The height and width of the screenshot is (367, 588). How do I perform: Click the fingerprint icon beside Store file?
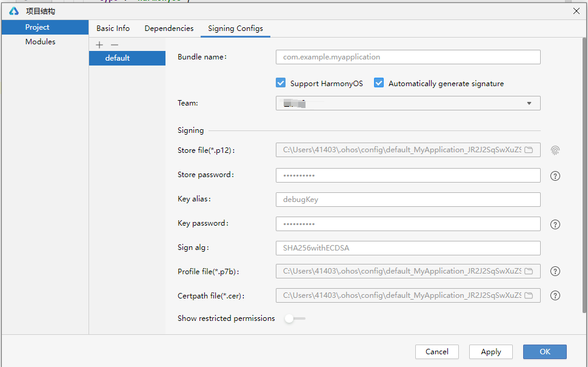[x=555, y=150]
